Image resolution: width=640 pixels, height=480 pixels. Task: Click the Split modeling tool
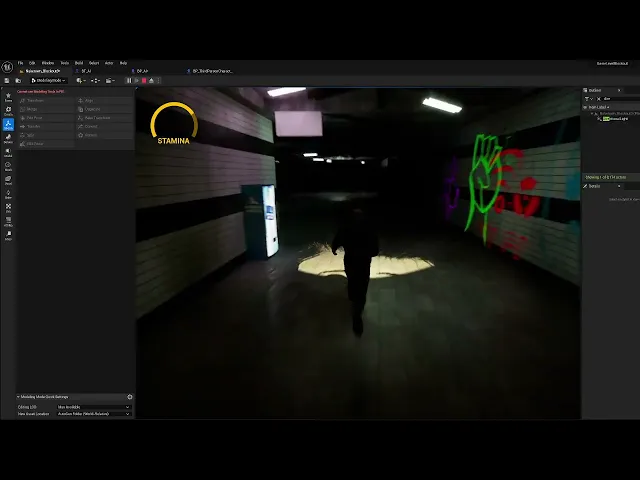point(45,135)
